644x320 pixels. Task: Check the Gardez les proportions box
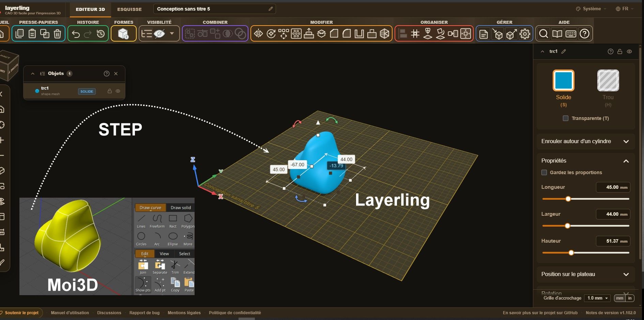[x=544, y=172]
